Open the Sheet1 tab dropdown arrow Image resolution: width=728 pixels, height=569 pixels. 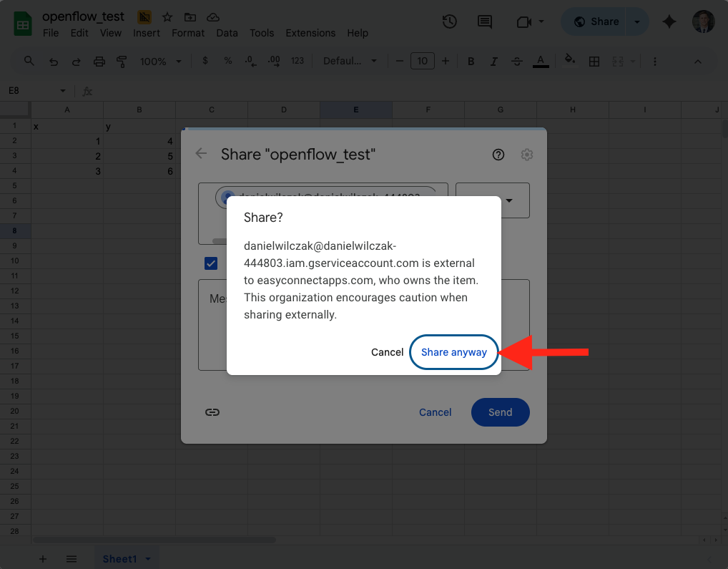148,559
